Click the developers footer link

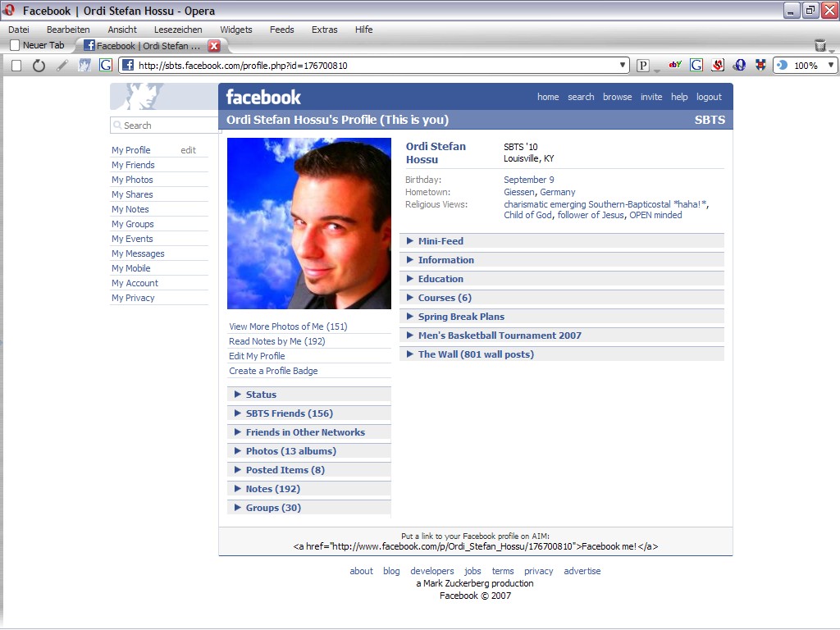click(431, 571)
